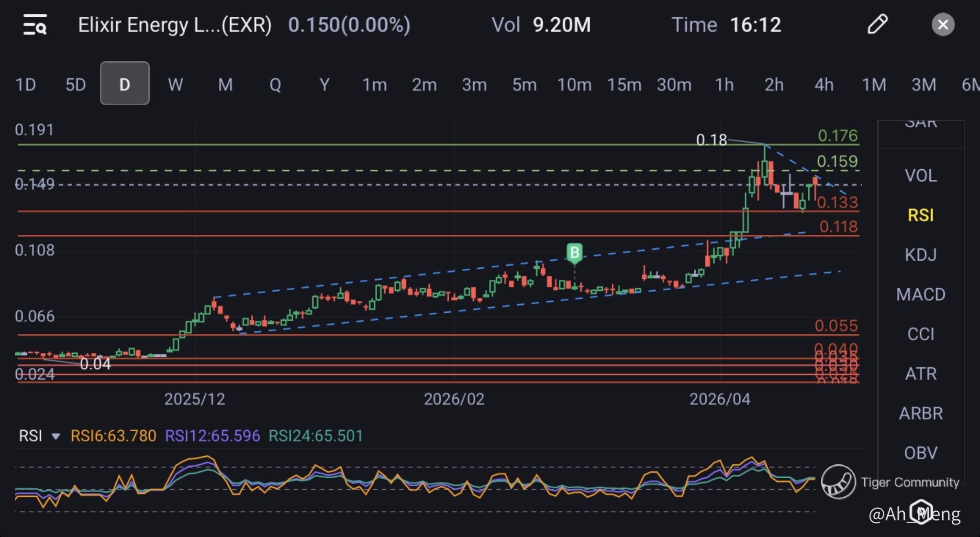The width and height of the screenshot is (980, 537).
Task: Switch on the KDJ indicator
Action: coord(920,254)
